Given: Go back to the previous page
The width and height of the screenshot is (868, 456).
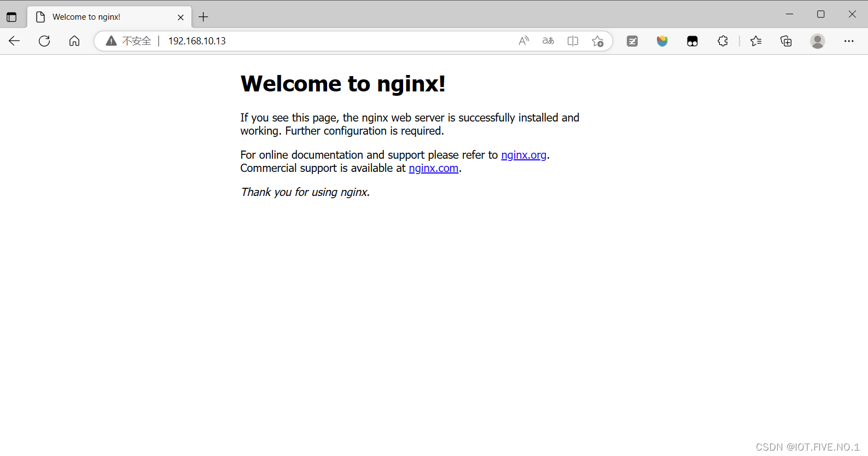Looking at the screenshot, I should click(x=14, y=41).
